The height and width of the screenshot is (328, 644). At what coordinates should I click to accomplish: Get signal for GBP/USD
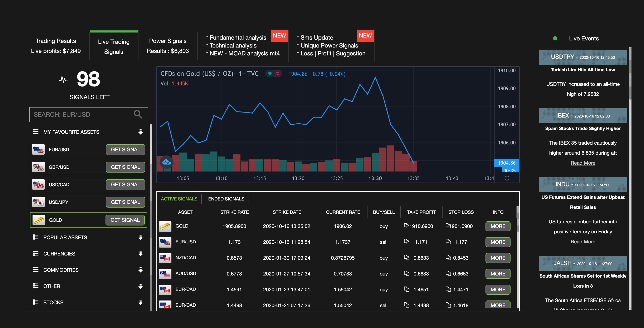(126, 167)
